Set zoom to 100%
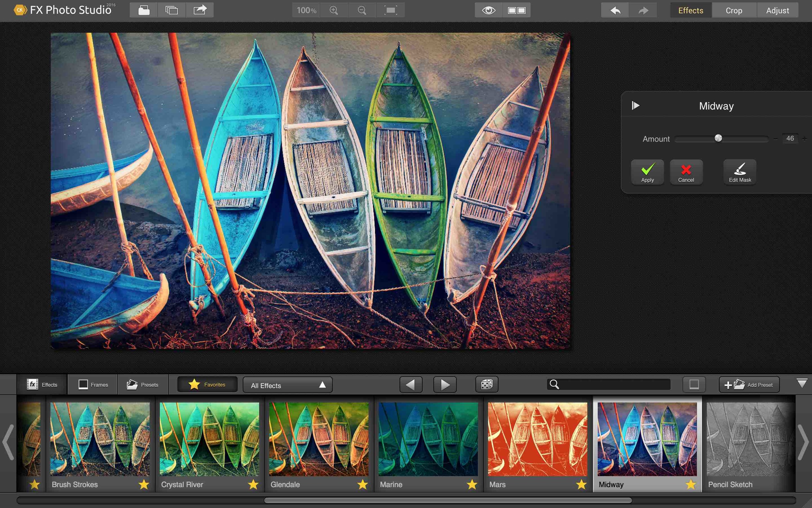Screen dimensions: 812x508 click(x=306, y=10)
